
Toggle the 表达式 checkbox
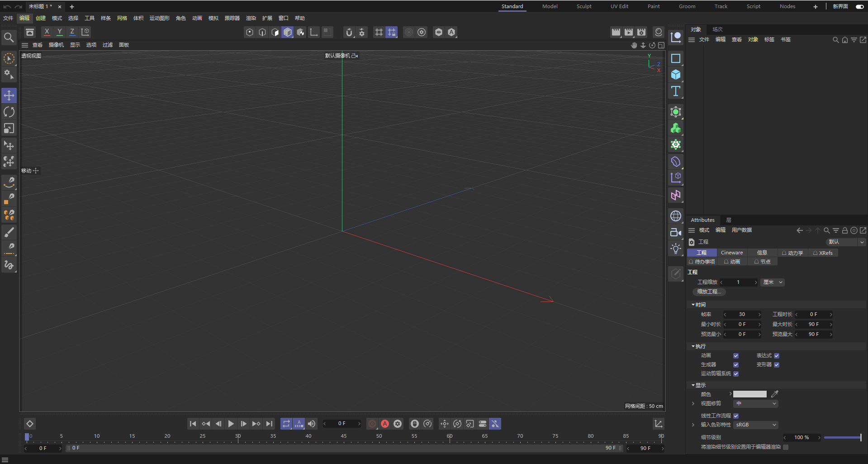tap(777, 356)
